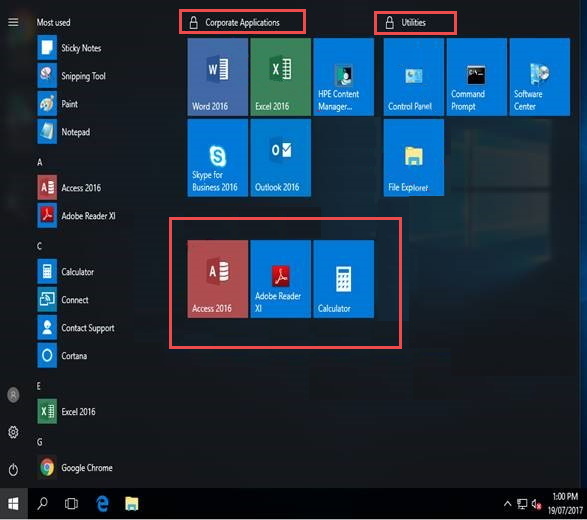Open Adobe Reader XI in the app list

77,216
